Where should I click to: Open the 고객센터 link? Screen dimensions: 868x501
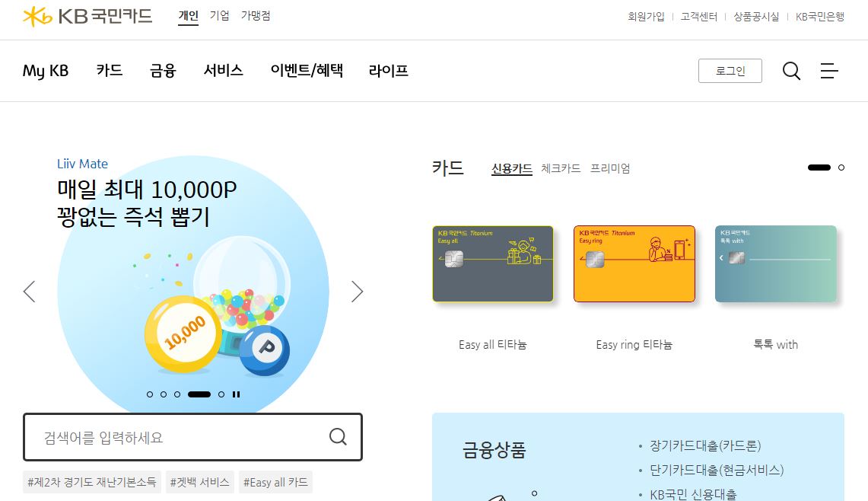point(698,17)
